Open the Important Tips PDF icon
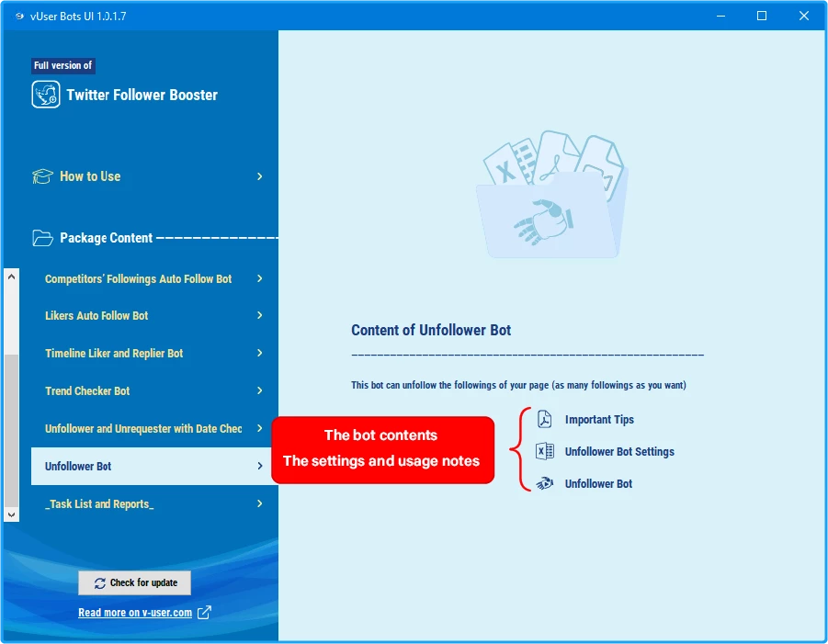 click(x=544, y=419)
